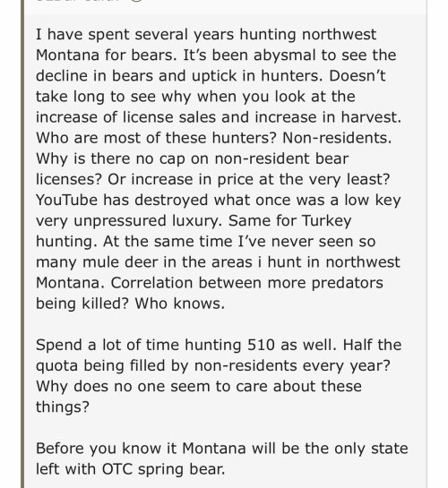The width and height of the screenshot is (448, 488).
Task: Click the word "YouTube" in the quote
Action: (66, 200)
